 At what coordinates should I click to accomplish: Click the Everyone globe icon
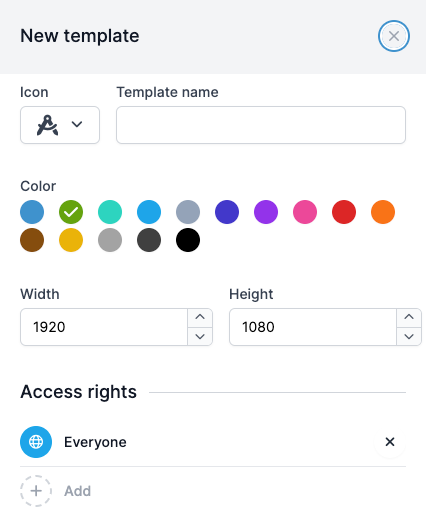[36, 442]
